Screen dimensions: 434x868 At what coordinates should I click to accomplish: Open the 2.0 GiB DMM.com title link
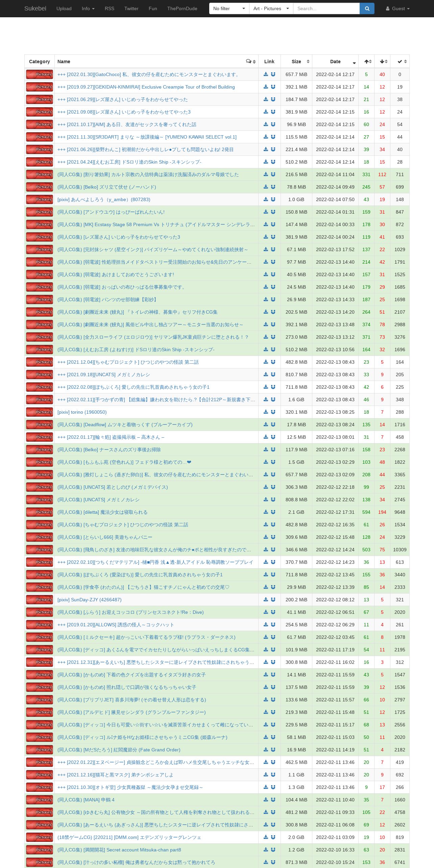[129, 837]
